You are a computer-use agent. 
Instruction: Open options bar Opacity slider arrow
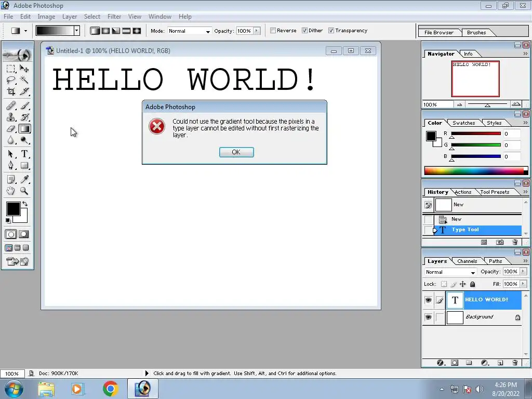(257, 31)
